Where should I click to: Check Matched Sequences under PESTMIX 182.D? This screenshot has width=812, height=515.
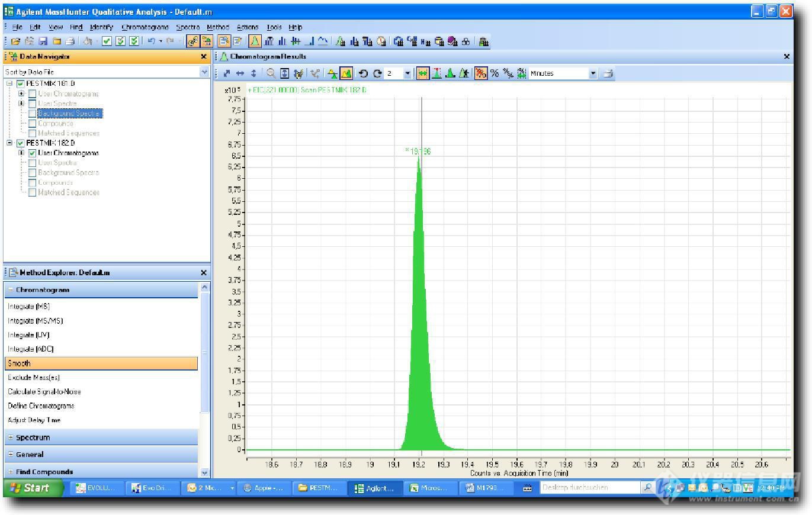[x=33, y=192]
